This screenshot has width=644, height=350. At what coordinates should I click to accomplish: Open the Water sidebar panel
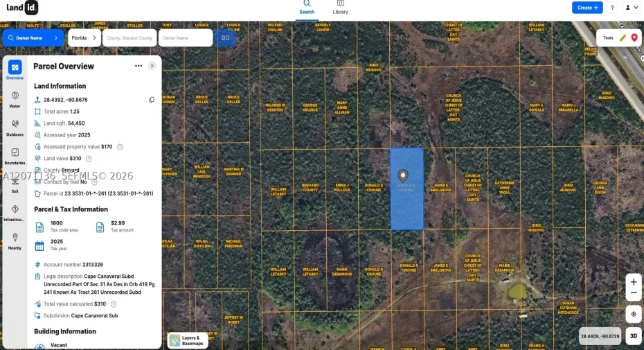[15, 100]
